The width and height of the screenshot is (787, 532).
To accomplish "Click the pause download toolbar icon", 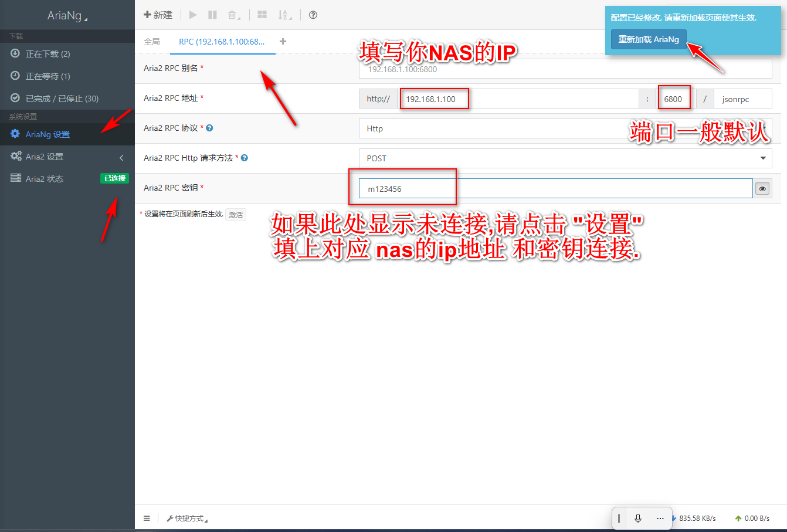I will pos(212,15).
